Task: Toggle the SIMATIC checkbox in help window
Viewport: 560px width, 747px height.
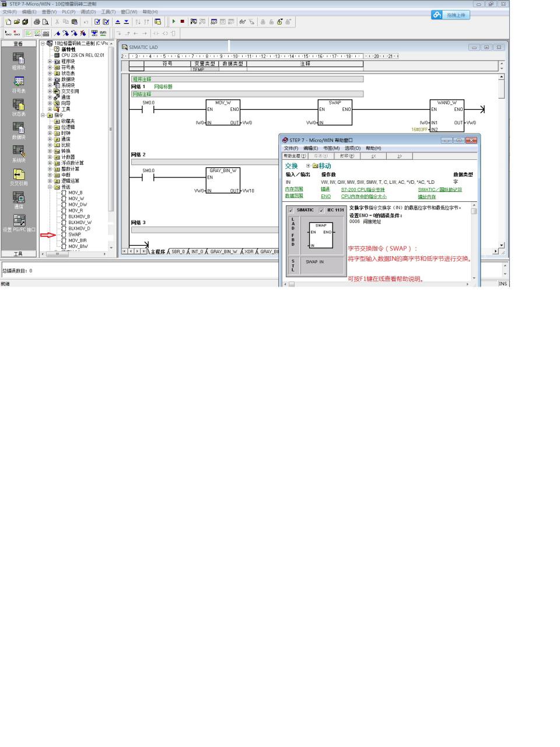Action: pos(291,210)
